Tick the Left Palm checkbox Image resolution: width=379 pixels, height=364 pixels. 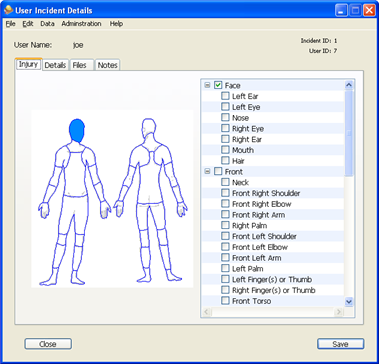225,268
